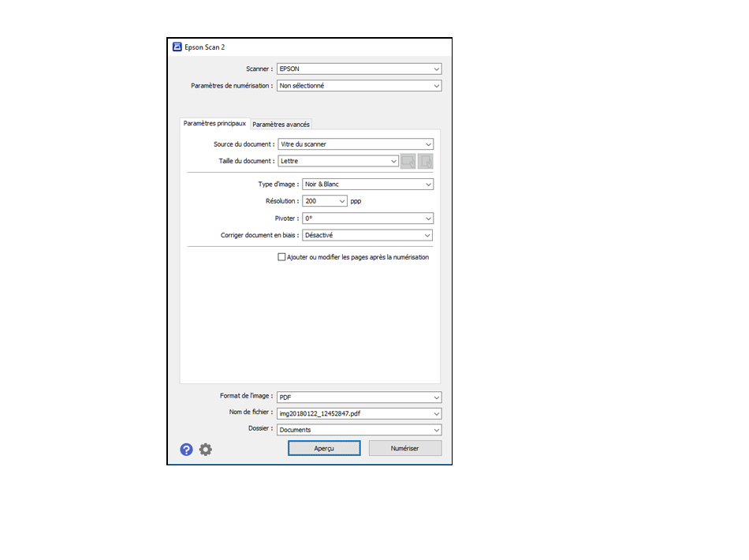Expand the Pivoter dropdown showing 0°
The image size is (749, 560).
point(368,218)
